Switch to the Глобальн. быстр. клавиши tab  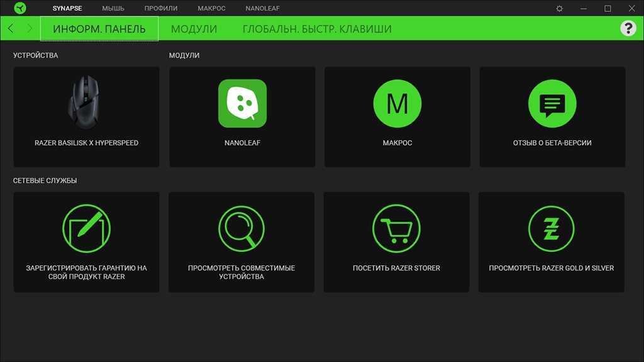317,29
